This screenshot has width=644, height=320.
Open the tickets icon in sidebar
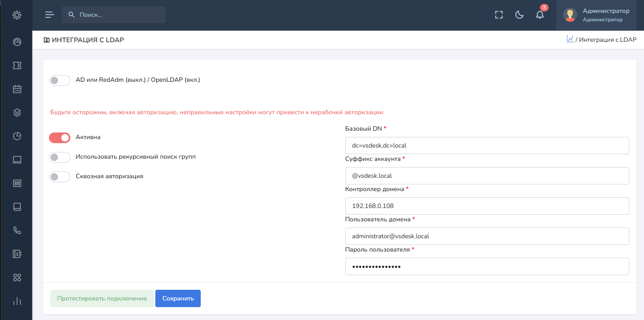coord(17,66)
